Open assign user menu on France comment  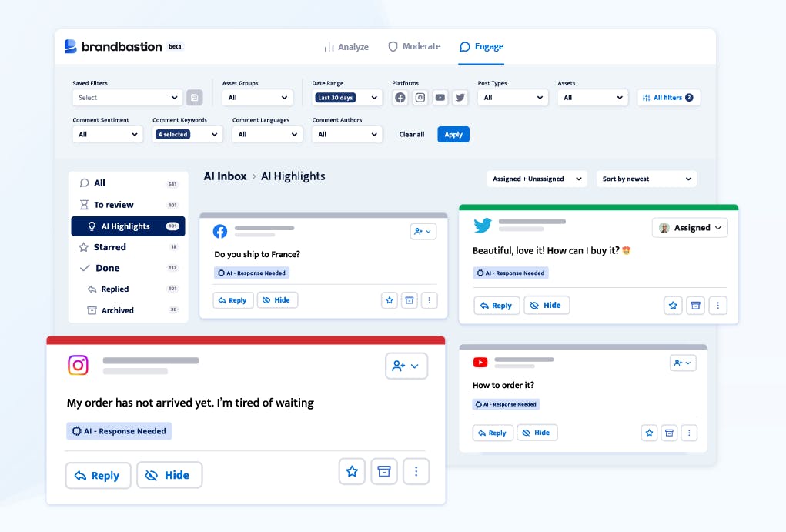(x=423, y=231)
